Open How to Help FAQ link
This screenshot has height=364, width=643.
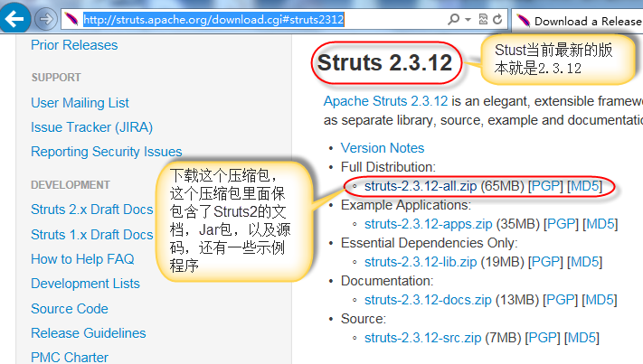[x=82, y=259]
